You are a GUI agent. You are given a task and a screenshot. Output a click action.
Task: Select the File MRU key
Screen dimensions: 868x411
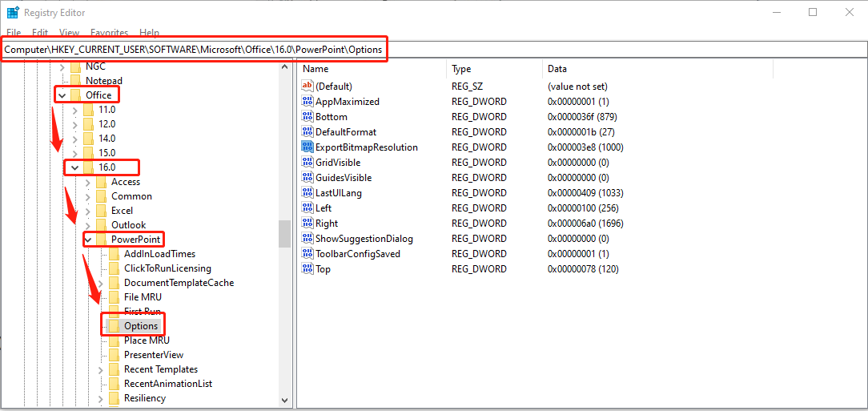143,297
